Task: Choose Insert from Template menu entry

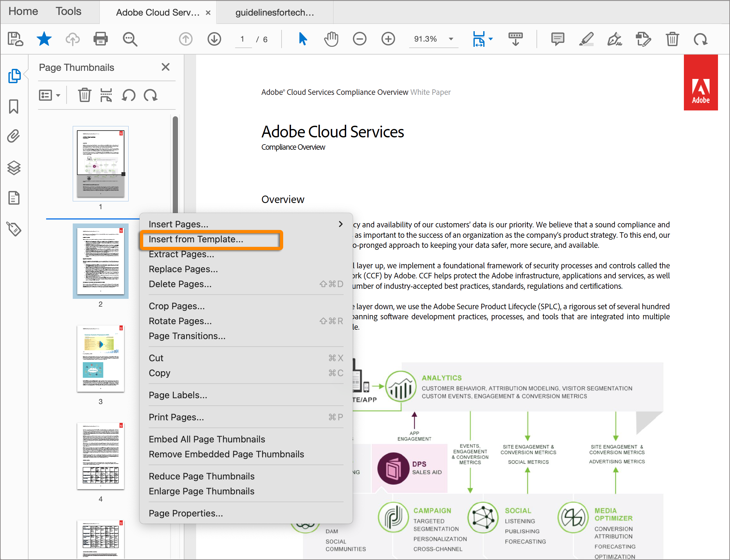Action: click(x=196, y=239)
